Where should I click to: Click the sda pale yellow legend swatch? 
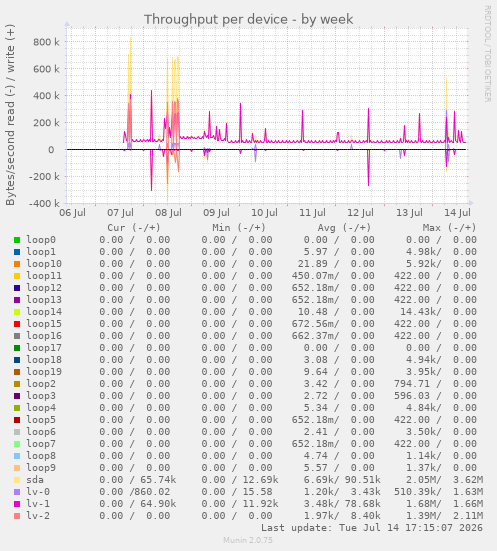coord(17,480)
